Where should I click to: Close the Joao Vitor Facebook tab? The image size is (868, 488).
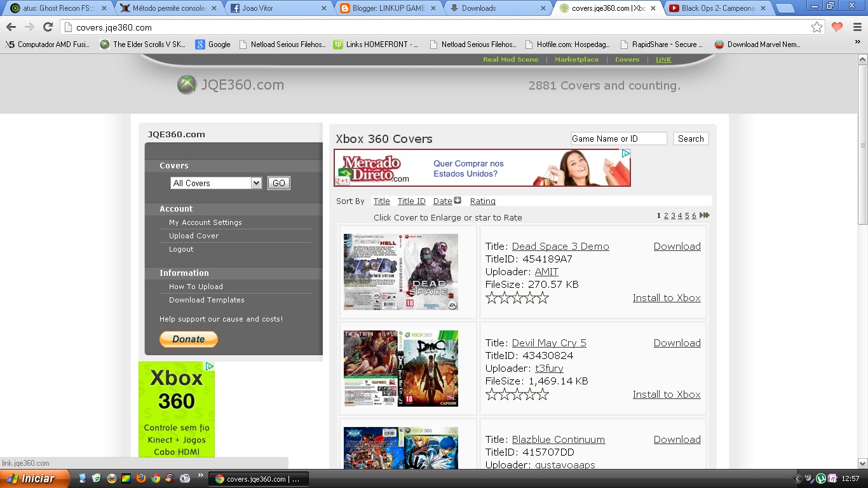[x=324, y=8]
